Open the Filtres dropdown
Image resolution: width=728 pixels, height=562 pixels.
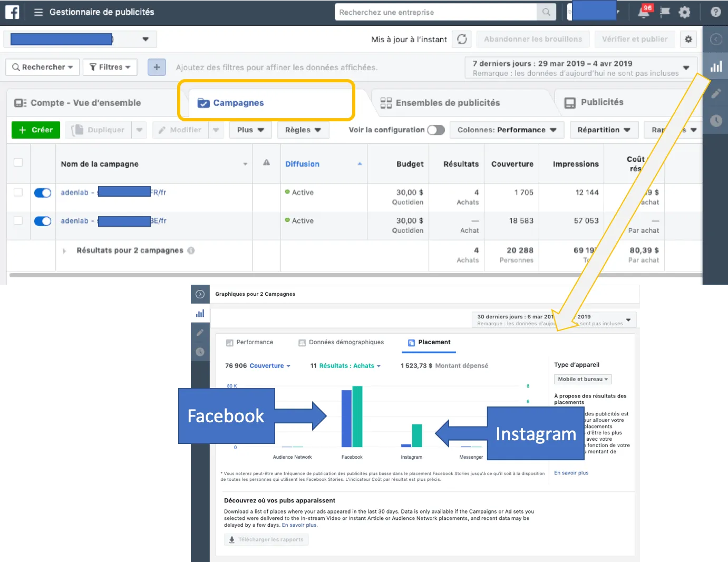110,67
